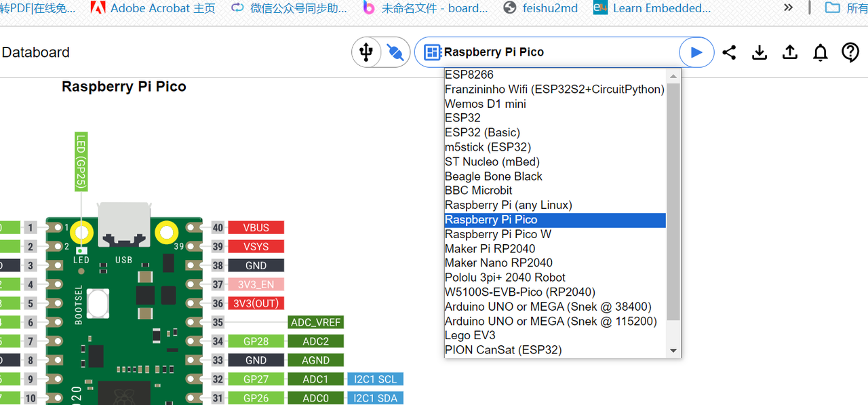The height and width of the screenshot is (405, 868).
Task: Click the ADC_VREF pin label
Action: pos(316,323)
